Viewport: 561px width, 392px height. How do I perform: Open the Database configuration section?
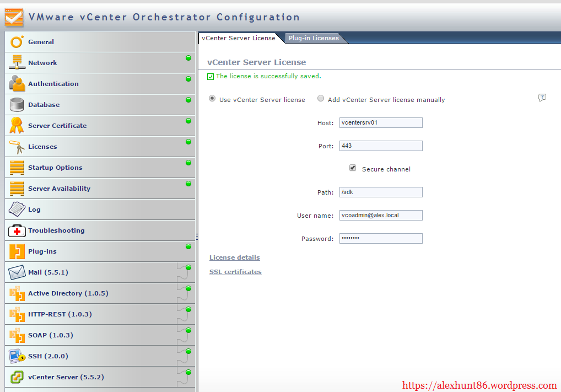pos(100,105)
